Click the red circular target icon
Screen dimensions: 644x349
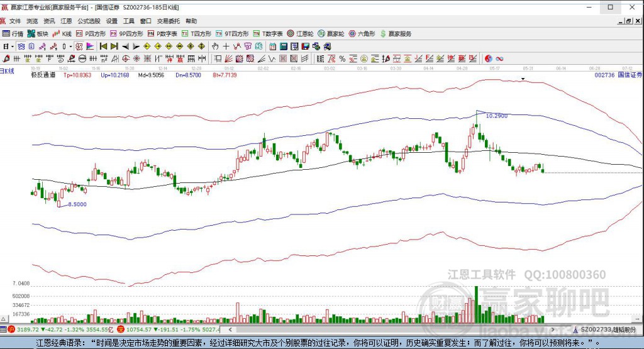coord(125,58)
